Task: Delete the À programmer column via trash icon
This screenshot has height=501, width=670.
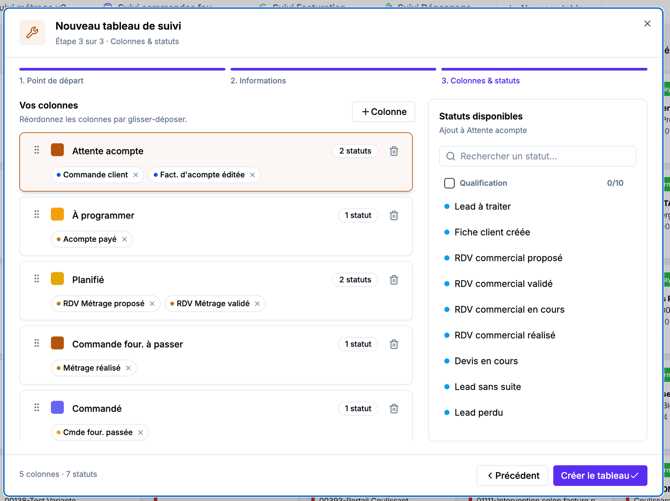Action: pyautogui.click(x=394, y=215)
